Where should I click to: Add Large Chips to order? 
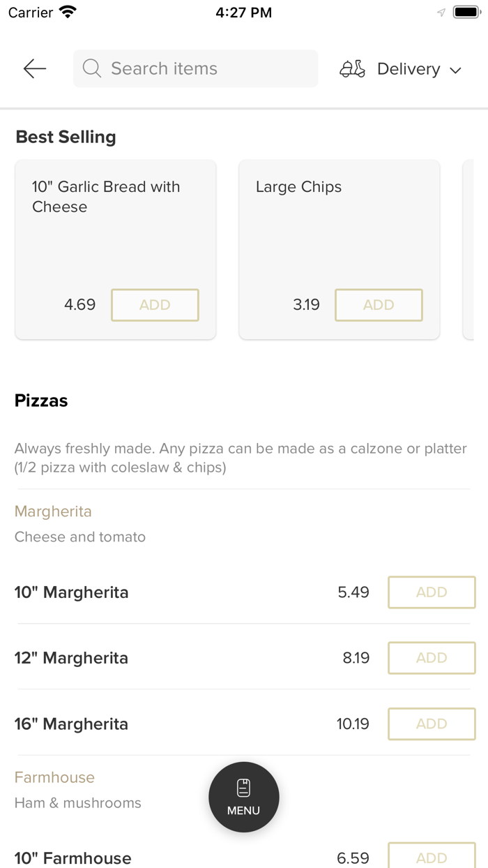tap(379, 305)
